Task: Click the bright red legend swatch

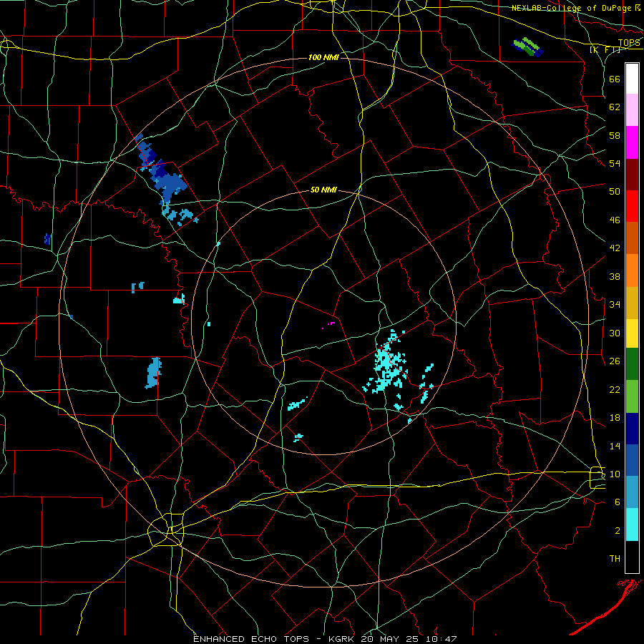Action: click(x=632, y=206)
